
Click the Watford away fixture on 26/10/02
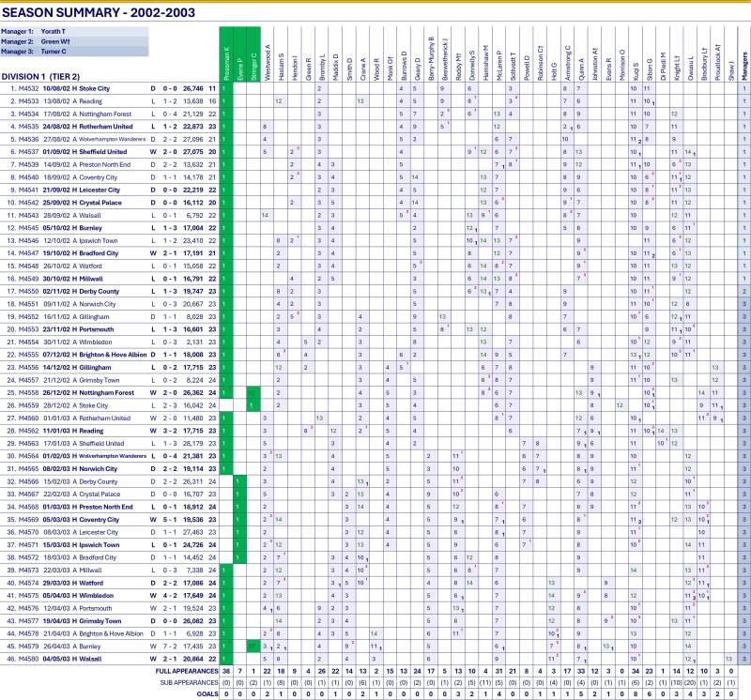[x=110, y=266]
